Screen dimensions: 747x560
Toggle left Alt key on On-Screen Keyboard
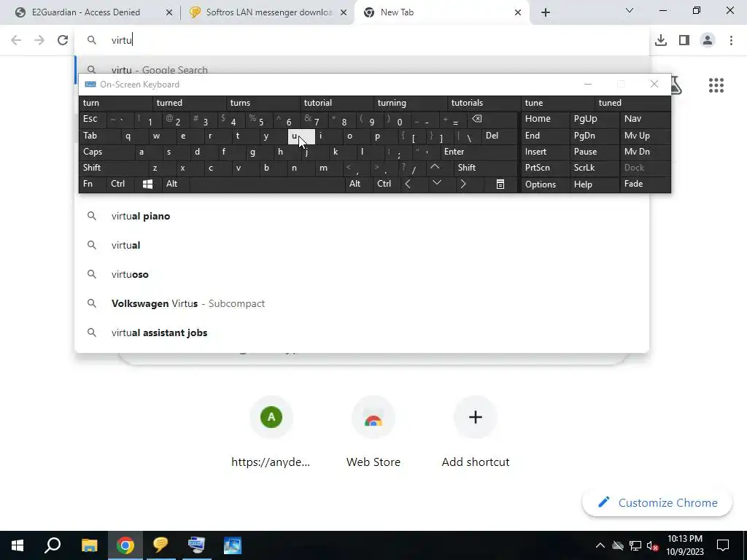pyautogui.click(x=176, y=184)
